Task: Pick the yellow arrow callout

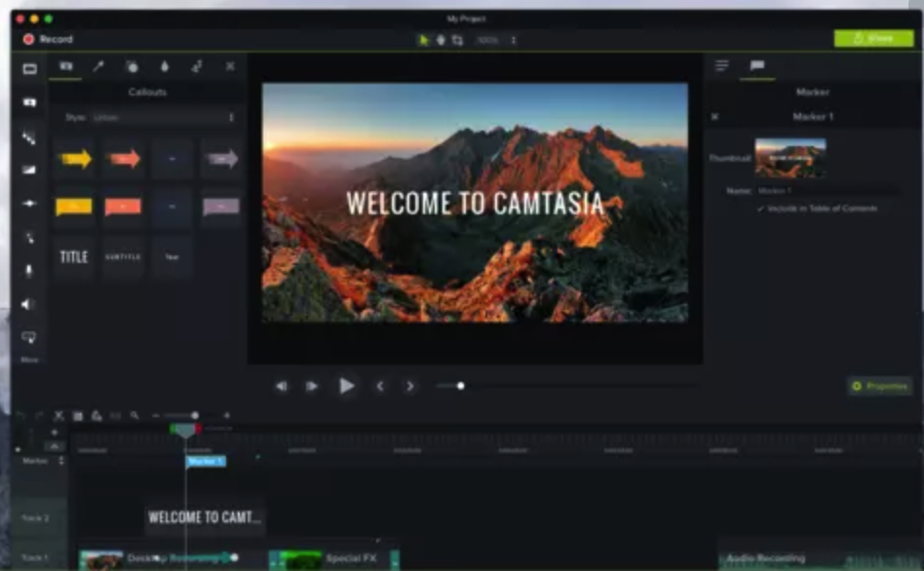Action: 74,159
